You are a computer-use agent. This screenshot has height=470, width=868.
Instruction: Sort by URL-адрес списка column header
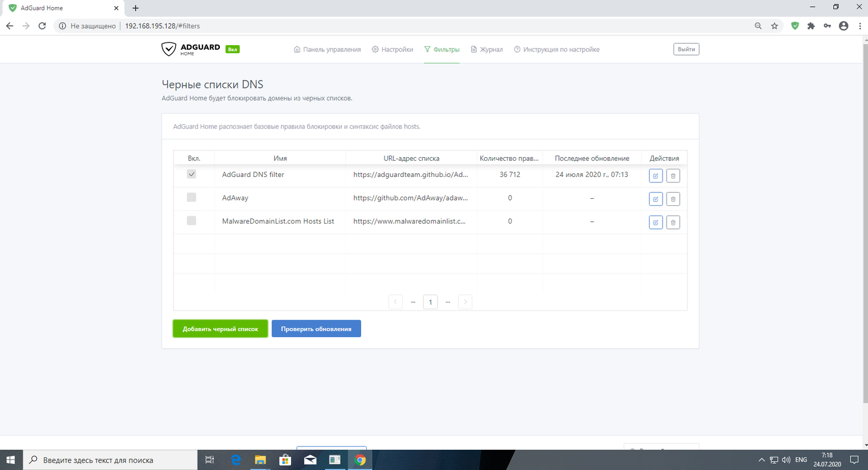tap(411, 158)
